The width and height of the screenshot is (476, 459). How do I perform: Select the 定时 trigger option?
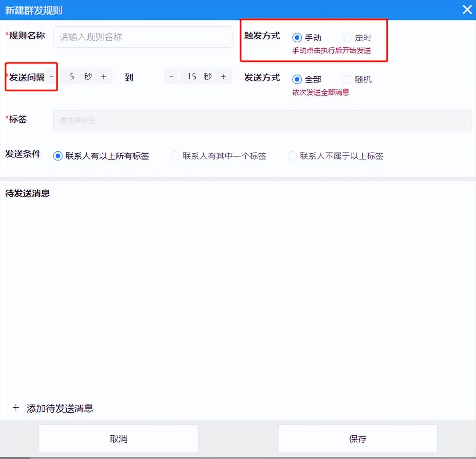pyautogui.click(x=347, y=37)
